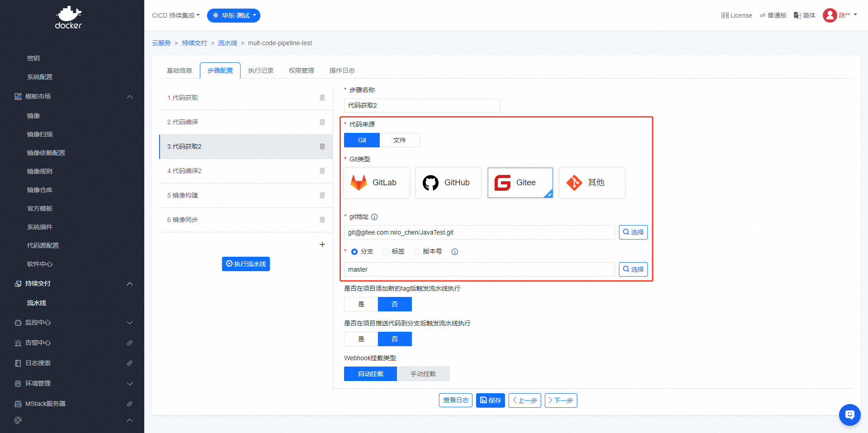Add a new pipeline step with plus icon
Viewport: 868px width, 433px height.
(x=322, y=245)
